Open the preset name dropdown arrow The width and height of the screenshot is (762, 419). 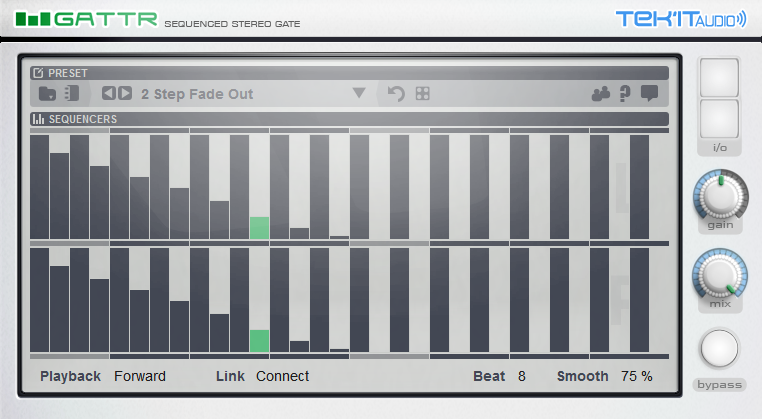(359, 93)
